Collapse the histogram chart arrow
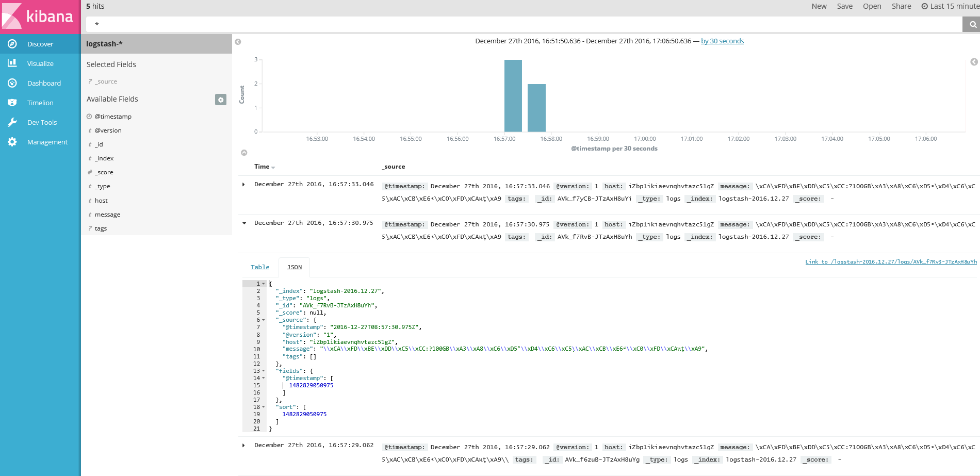 pyautogui.click(x=244, y=153)
